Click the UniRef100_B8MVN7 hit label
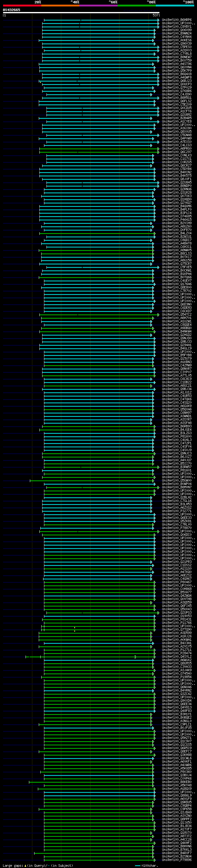The height and width of the screenshot is (868, 197). [177, 487]
